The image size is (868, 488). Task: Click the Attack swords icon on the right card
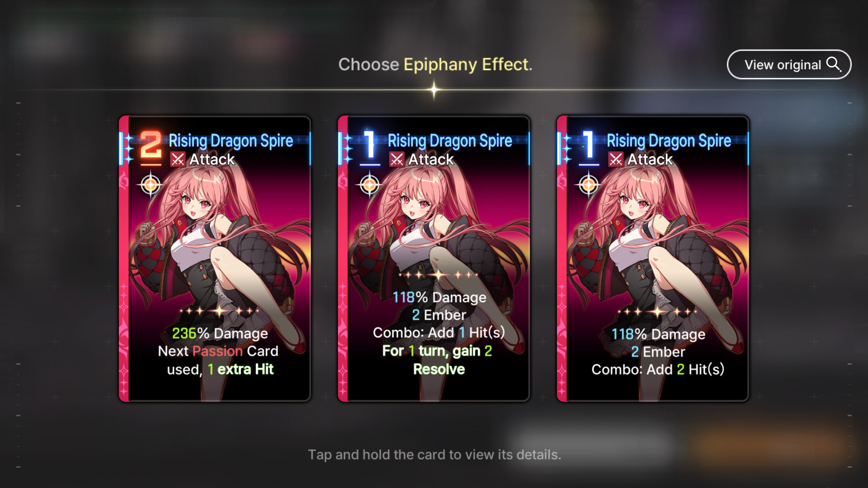click(616, 159)
